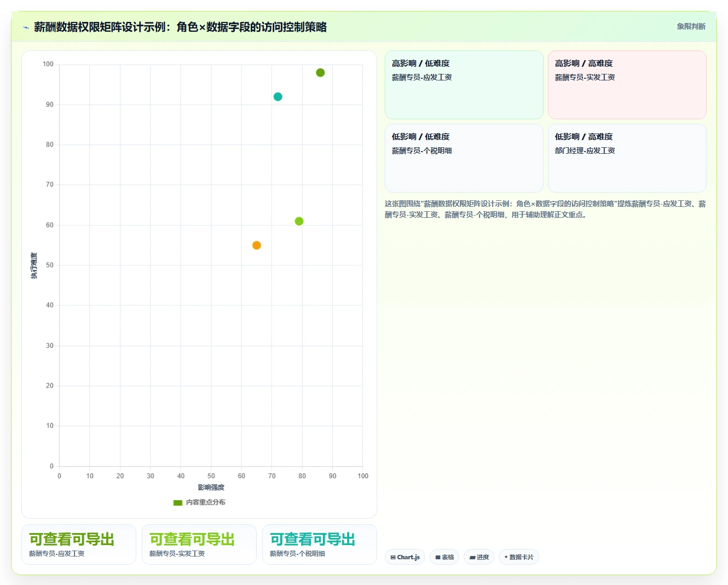
Task: Click the 数据卡片 sparkle icon
Action: point(506,557)
